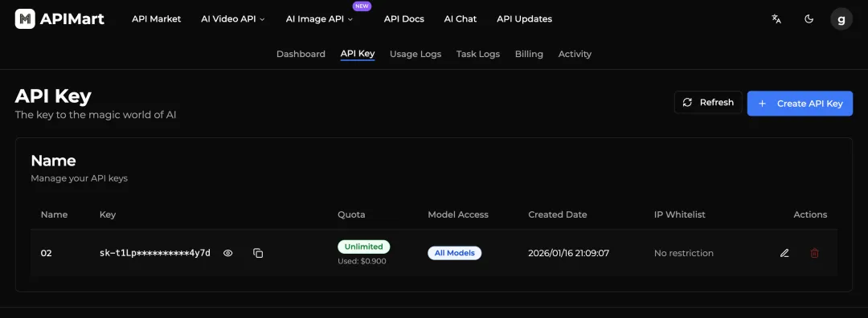
Task: Toggle dark mode moon icon
Action: tap(809, 18)
